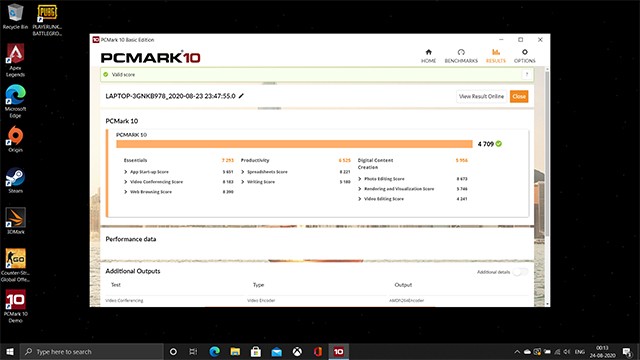The height and width of the screenshot is (360, 640).
Task: Click the Additional Outputs heading
Action: [133, 271]
